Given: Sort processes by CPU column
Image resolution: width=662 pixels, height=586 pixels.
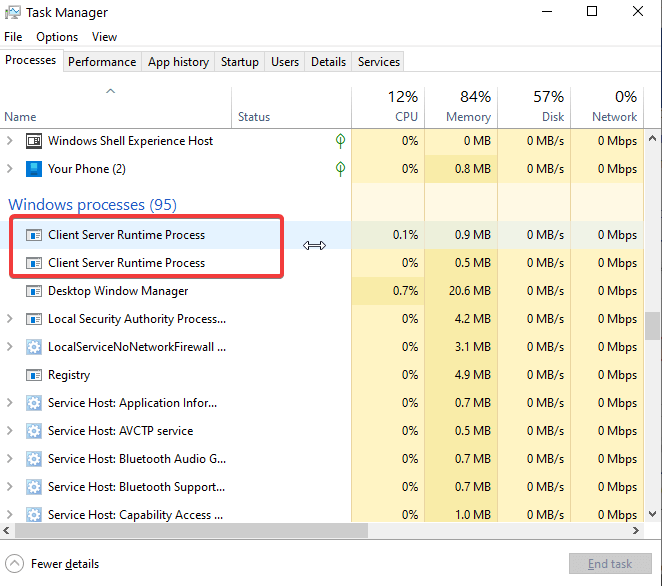Looking at the screenshot, I should (388, 108).
